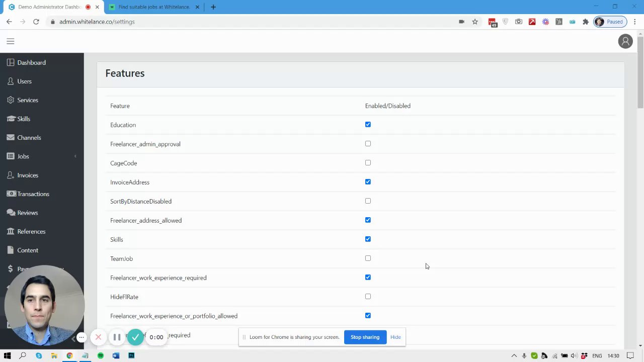This screenshot has height=362, width=644.
Task: Click the Users person icon
Action: 11,81
